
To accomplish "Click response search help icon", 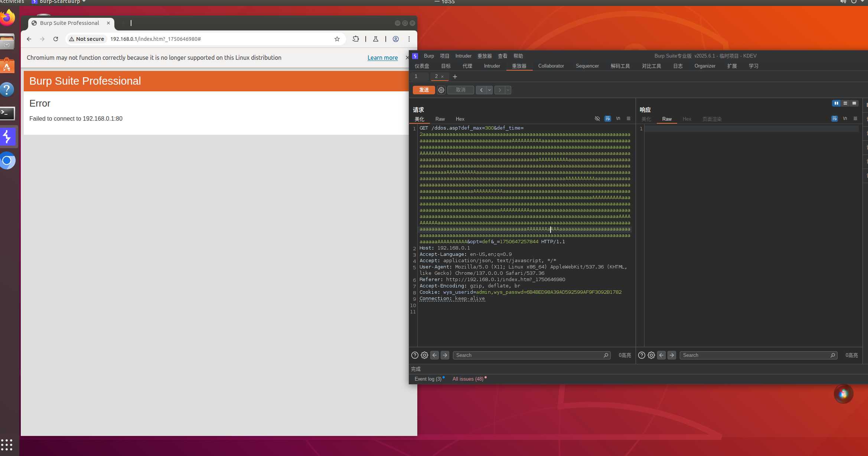I will tap(642, 355).
